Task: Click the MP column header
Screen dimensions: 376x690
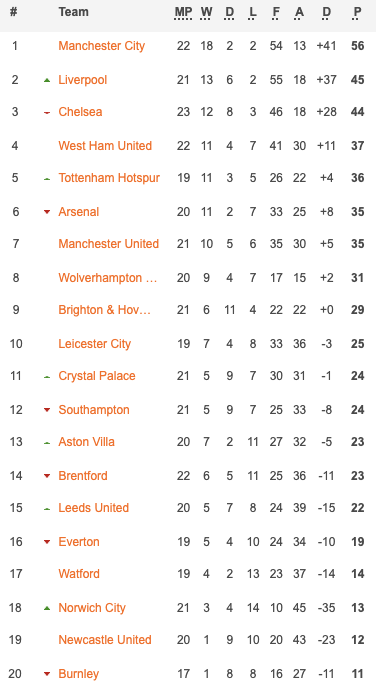Action: [x=183, y=12]
